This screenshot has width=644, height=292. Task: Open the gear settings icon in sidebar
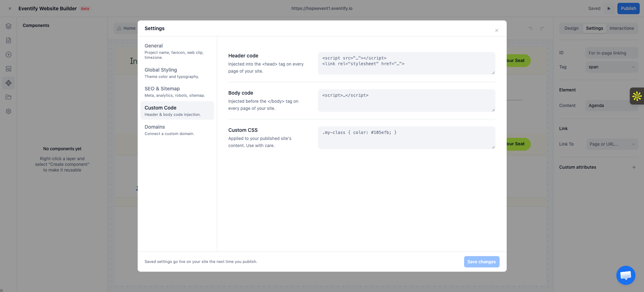[x=9, y=111]
